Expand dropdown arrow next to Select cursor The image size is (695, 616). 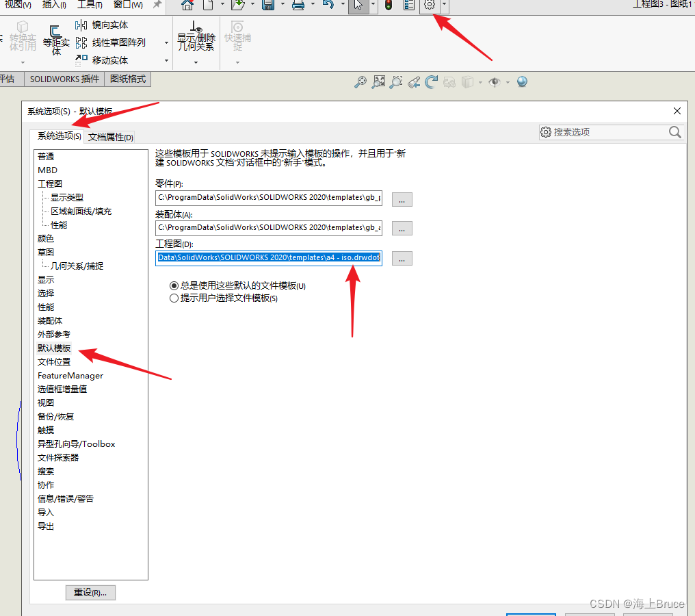point(373,4)
